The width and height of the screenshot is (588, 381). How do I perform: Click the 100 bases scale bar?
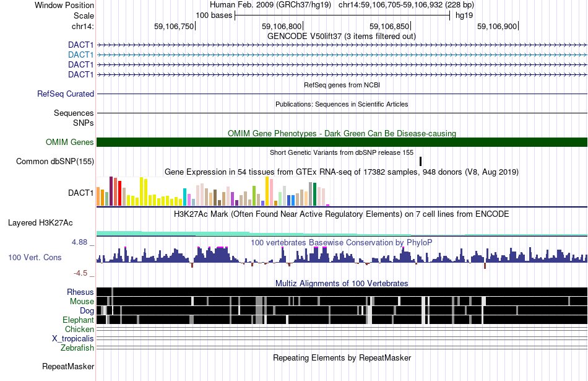(x=342, y=15)
